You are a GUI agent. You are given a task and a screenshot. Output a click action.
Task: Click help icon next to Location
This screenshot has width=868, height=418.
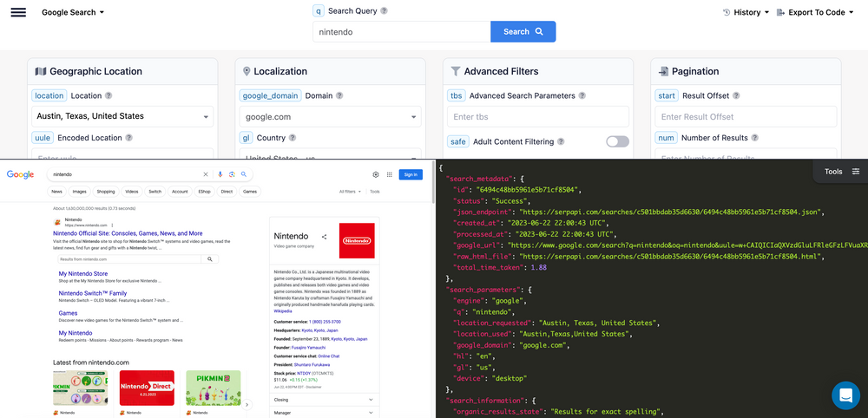tap(108, 95)
